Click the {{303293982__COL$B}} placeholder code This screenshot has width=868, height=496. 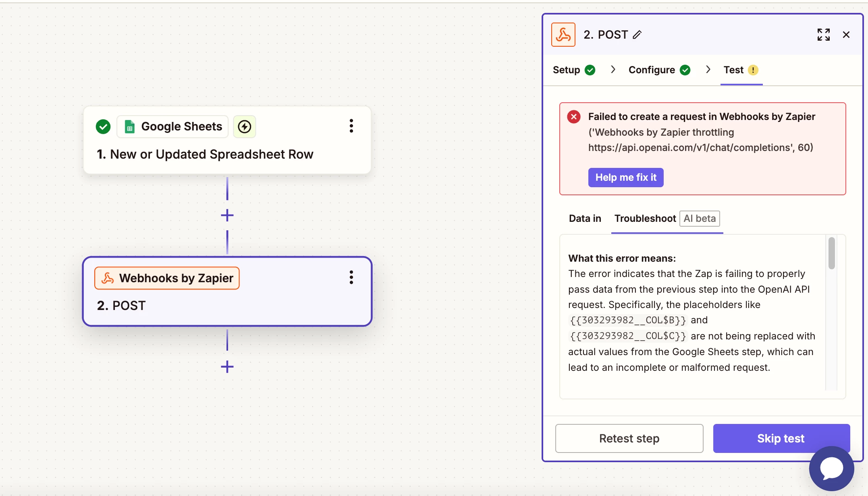[x=628, y=320]
